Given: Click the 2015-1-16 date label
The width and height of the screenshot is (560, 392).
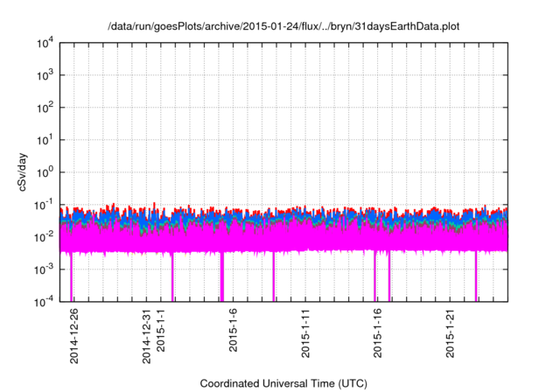Looking at the screenshot, I should point(377,333).
